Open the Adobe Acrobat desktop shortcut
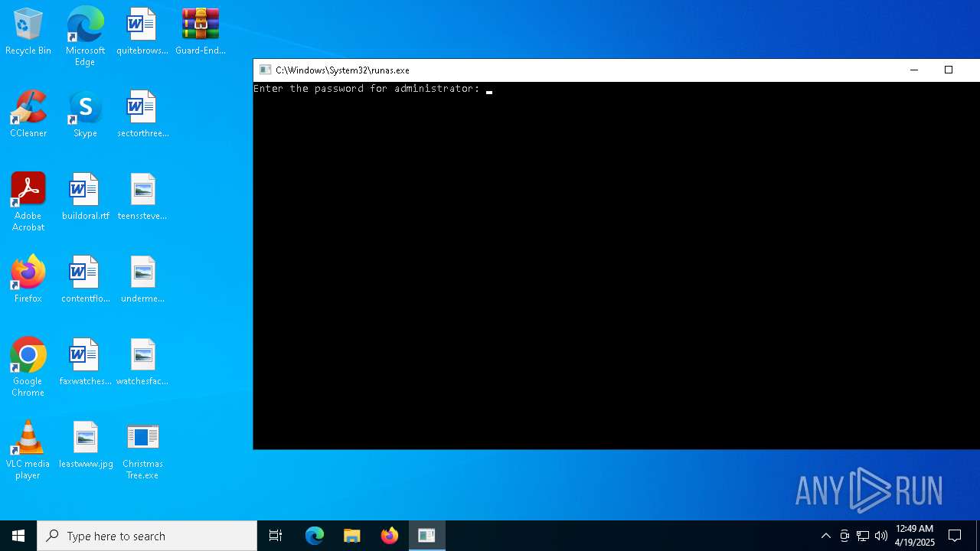The height and width of the screenshot is (551, 980). click(x=28, y=202)
